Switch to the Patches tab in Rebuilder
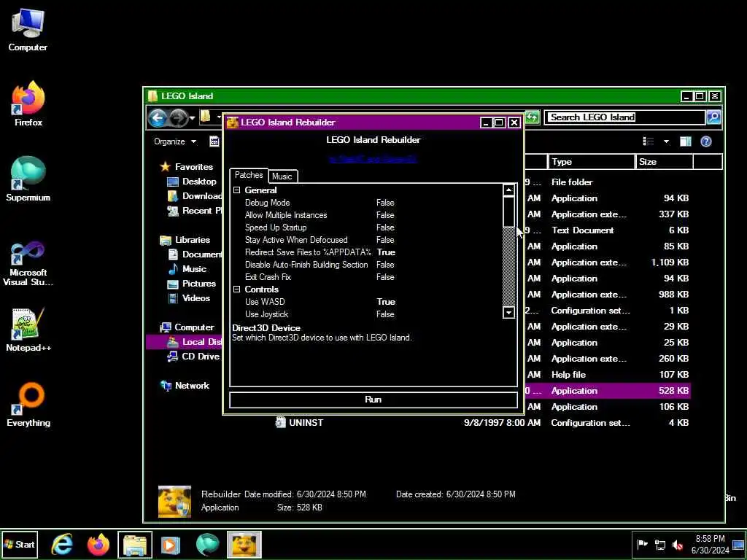The width and height of the screenshot is (747, 560). pos(249,175)
